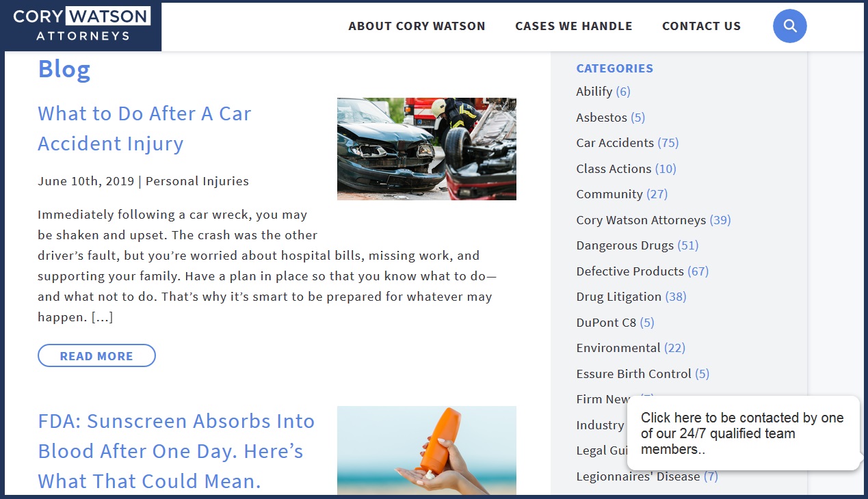Go to Contact Us page

(701, 26)
